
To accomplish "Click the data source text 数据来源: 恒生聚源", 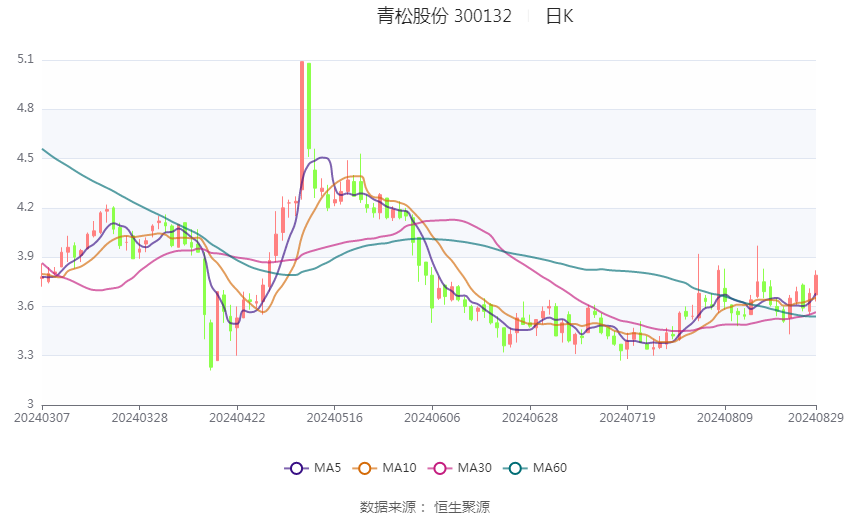I will pyautogui.click(x=424, y=507).
